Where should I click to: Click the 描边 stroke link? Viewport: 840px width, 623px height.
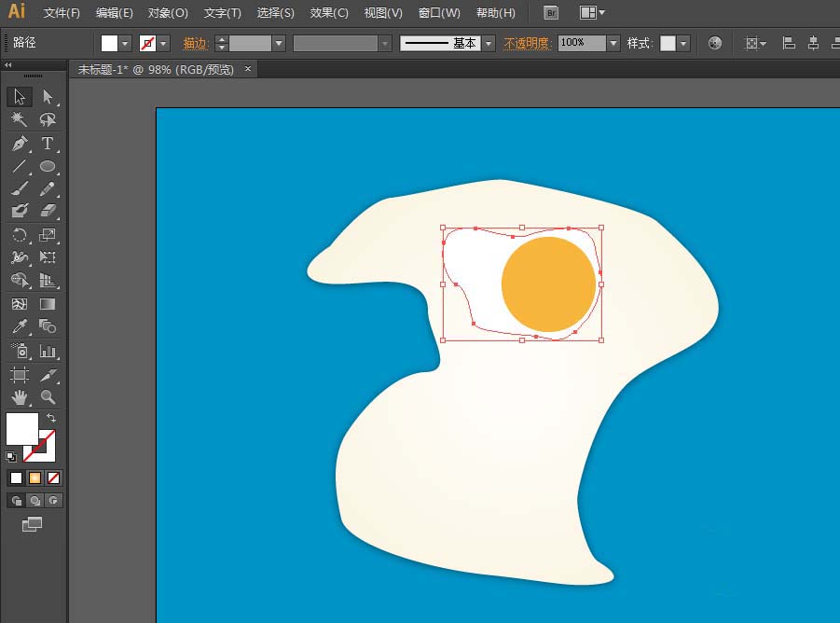[x=196, y=43]
